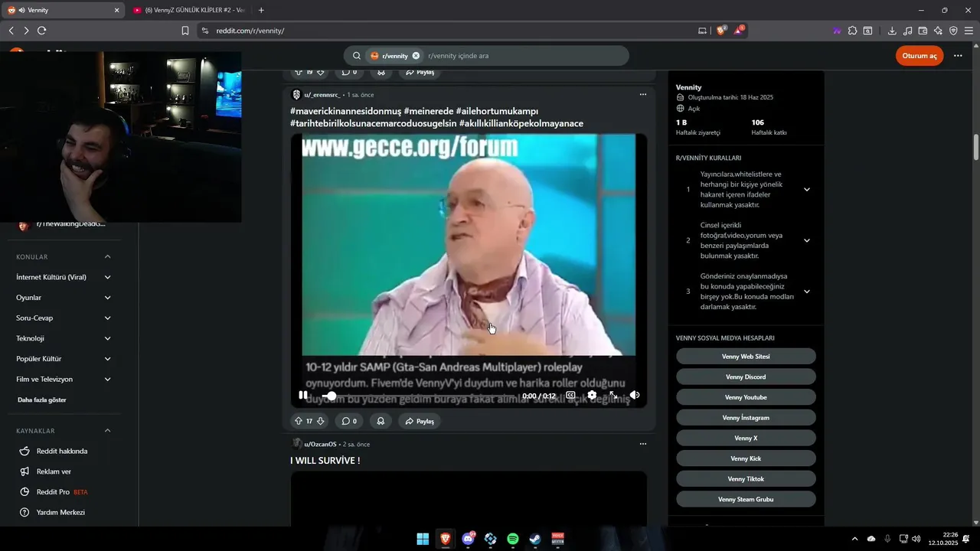Click the video progress slider

(420, 396)
